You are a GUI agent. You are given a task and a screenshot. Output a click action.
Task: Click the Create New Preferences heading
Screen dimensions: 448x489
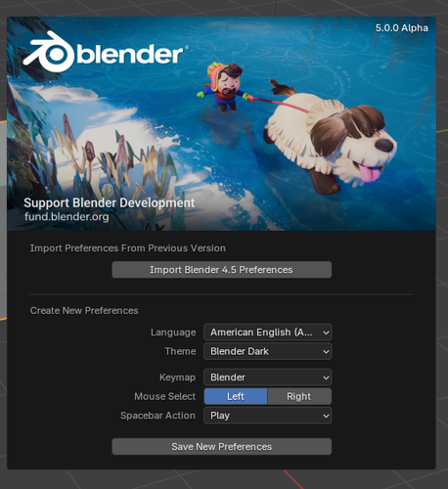(84, 310)
